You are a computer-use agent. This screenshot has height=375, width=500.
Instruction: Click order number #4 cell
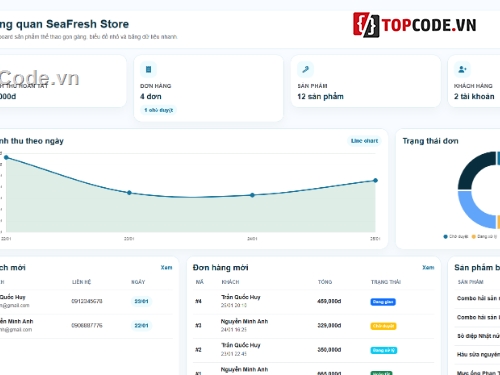point(198,301)
